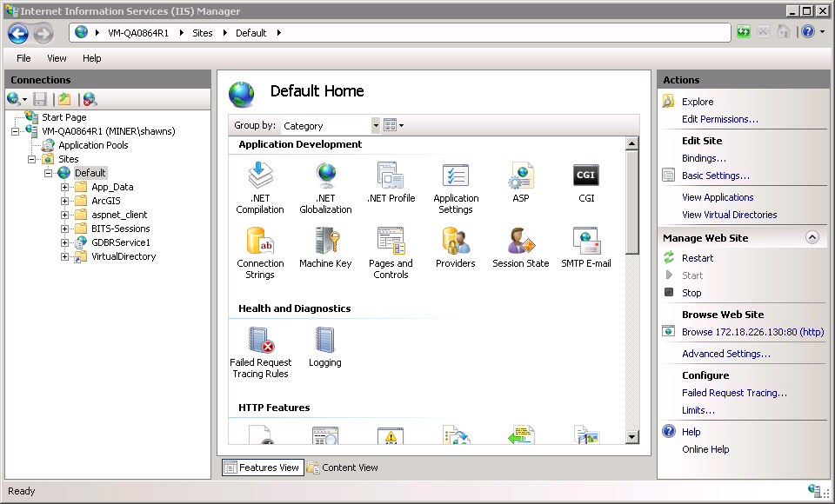Image resolution: width=835 pixels, height=504 pixels.
Task: Collapse the VM-QA0864R1 server node
Action: tap(15, 131)
